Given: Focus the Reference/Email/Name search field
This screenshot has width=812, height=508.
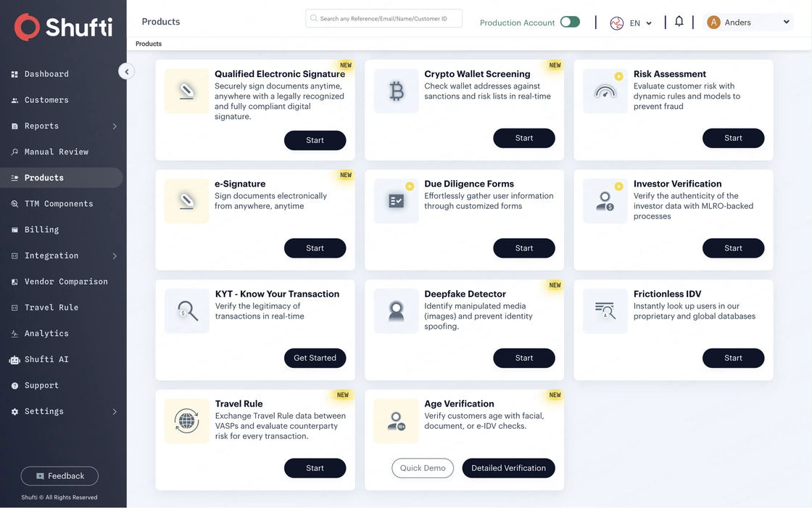Looking at the screenshot, I should tap(384, 18).
